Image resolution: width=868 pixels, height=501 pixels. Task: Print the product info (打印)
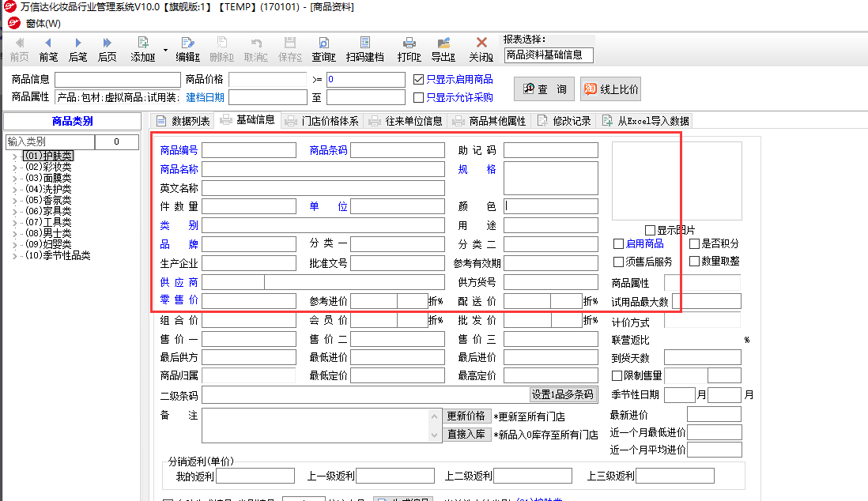point(409,50)
